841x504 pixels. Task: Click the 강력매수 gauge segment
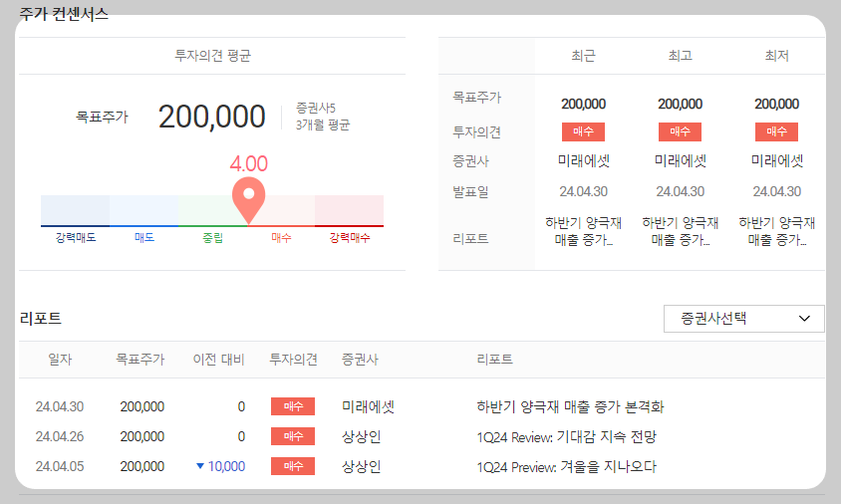tap(349, 211)
